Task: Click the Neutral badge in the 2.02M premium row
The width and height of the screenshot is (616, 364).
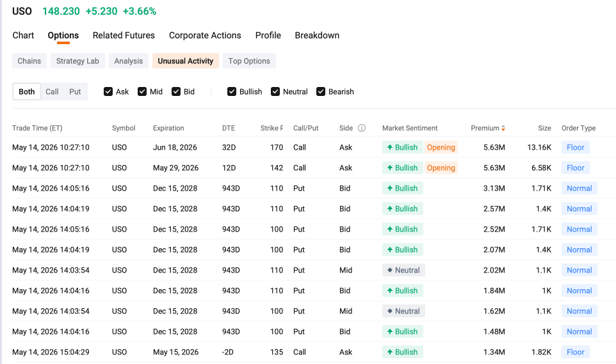Action: click(x=403, y=270)
